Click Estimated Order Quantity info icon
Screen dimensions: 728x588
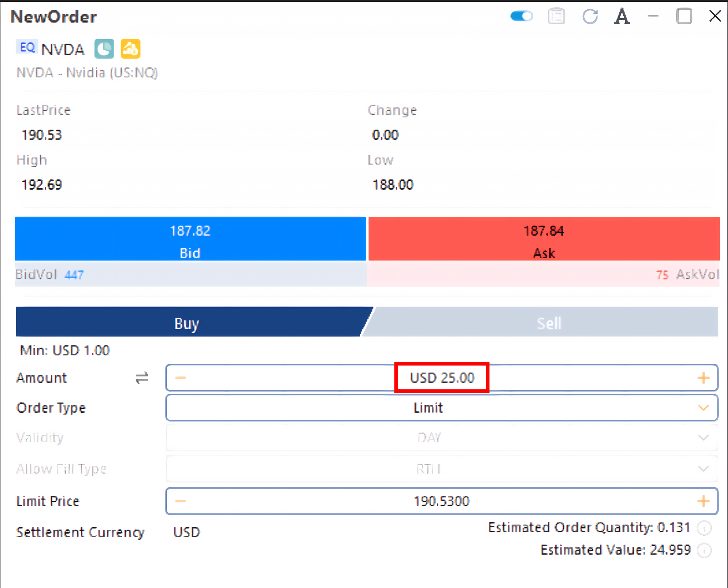click(704, 528)
